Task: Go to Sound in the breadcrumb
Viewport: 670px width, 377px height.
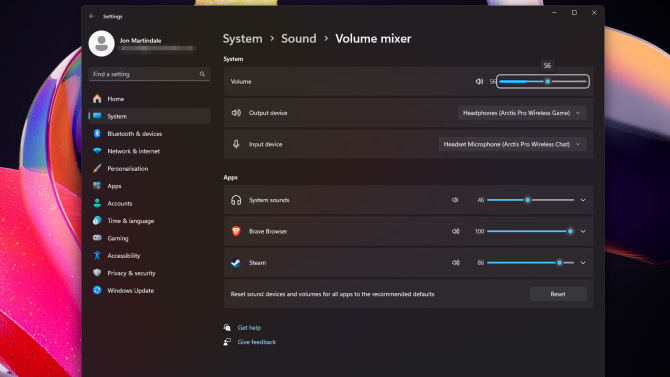Action: (x=299, y=38)
